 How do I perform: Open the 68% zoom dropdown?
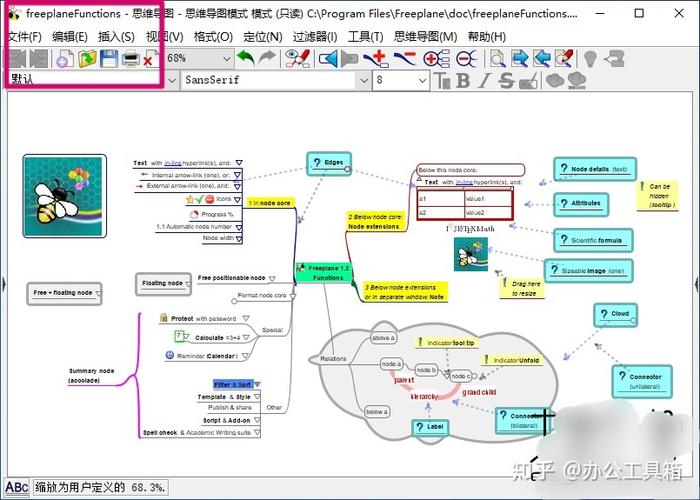[x=227, y=58]
